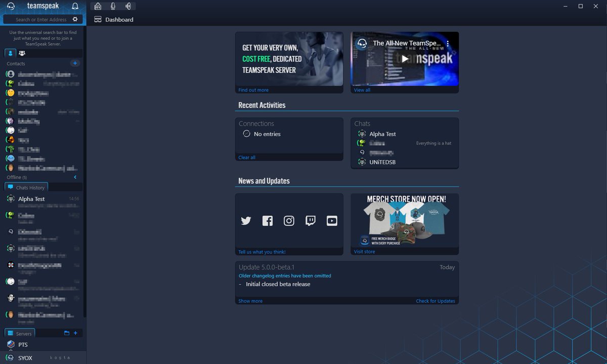Open video options three-dot menu
The height and width of the screenshot is (364, 607).
pyautogui.click(x=447, y=43)
